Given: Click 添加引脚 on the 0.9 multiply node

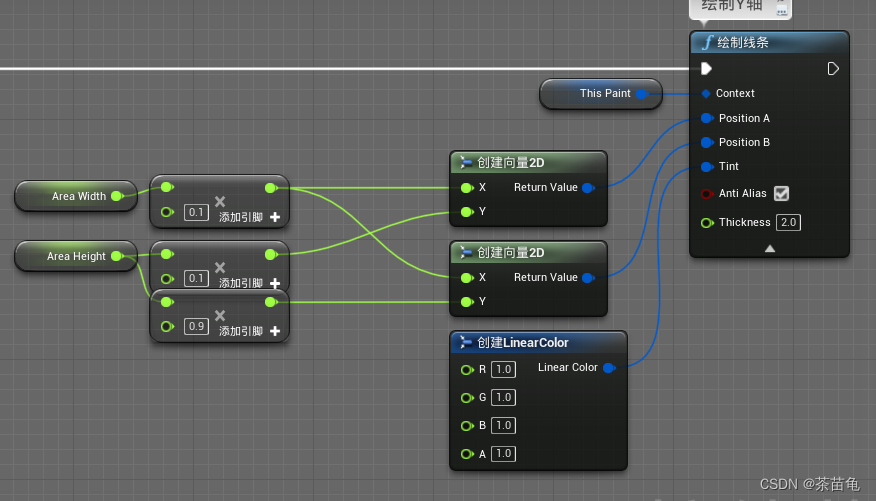Looking at the screenshot, I should 249,331.
